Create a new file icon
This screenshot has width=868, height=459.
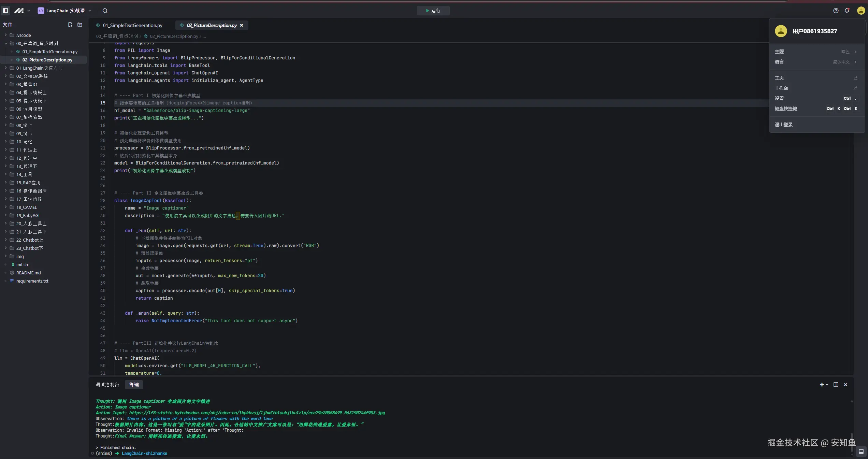coord(70,25)
